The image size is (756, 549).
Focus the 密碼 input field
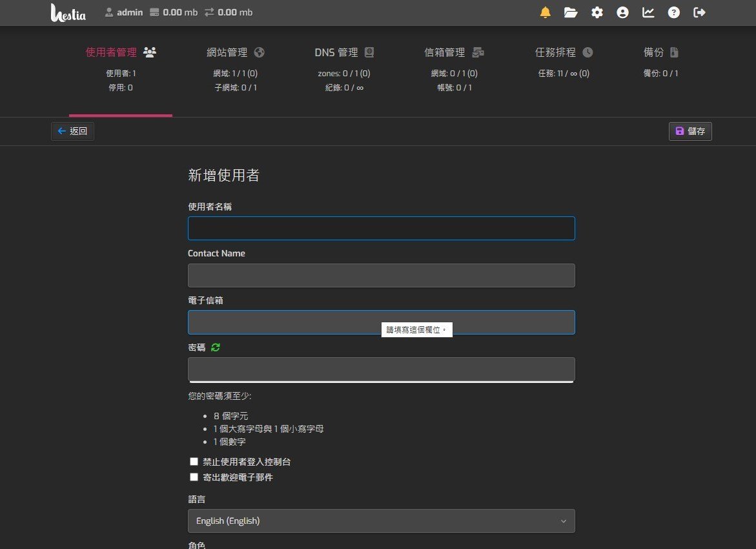(382, 369)
